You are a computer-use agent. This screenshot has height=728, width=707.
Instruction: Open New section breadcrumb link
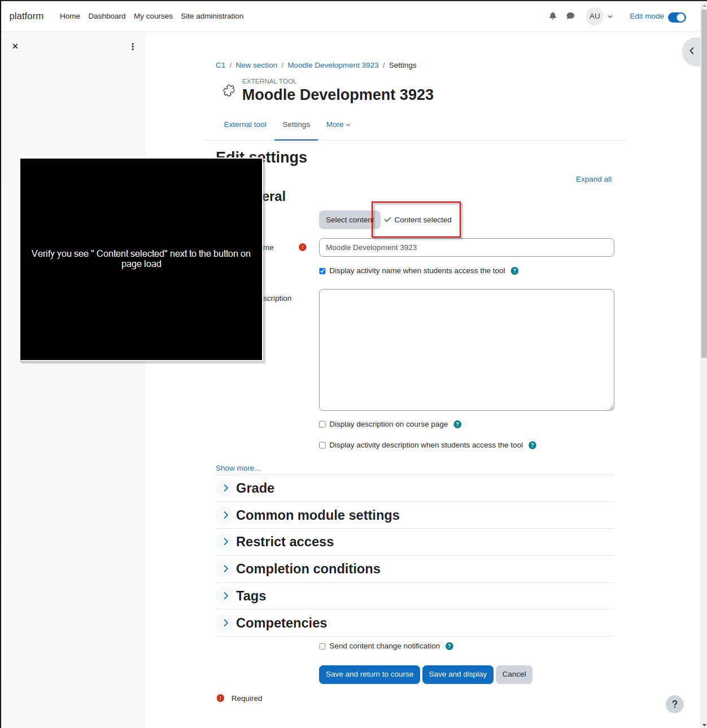(x=256, y=65)
